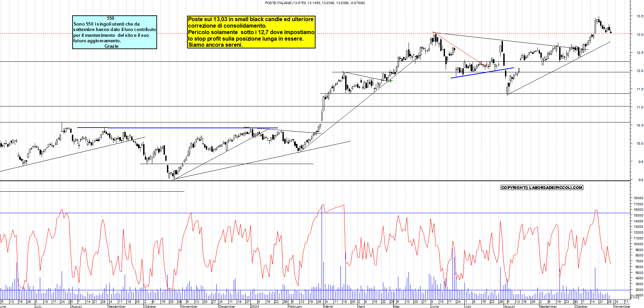Click the COPYRIGHT@ LABORSADEIPICCOLI.COM label
The image size is (644, 308).
point(542,188)
